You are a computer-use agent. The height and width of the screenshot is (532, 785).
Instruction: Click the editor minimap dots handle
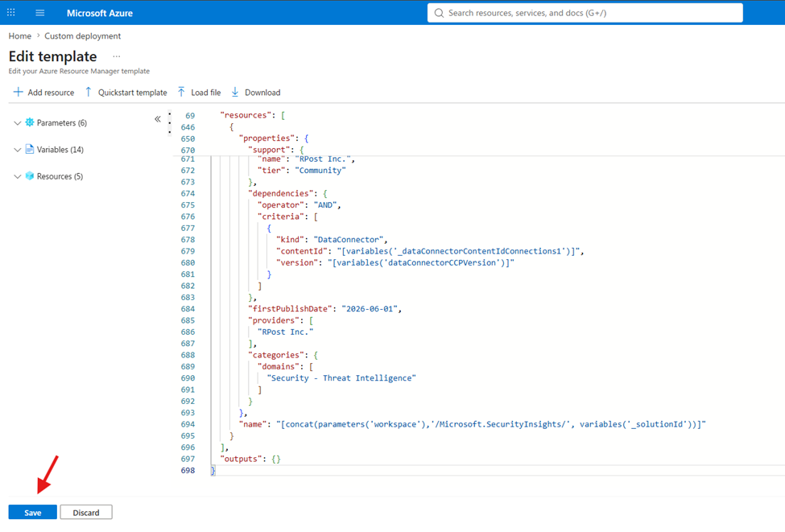pyautogui.click(x=170, y=122)
